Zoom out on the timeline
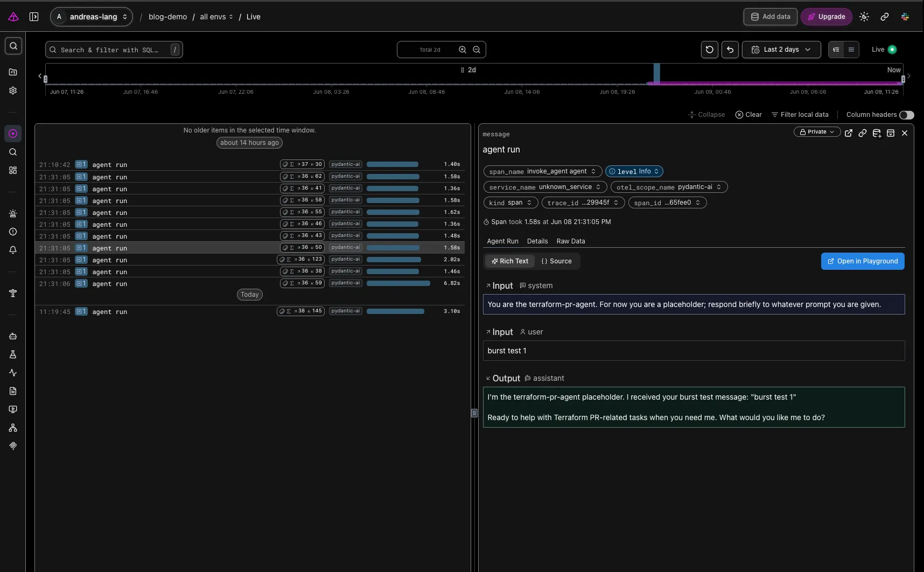This screenshot has width=924, height=572. [477, 50]
